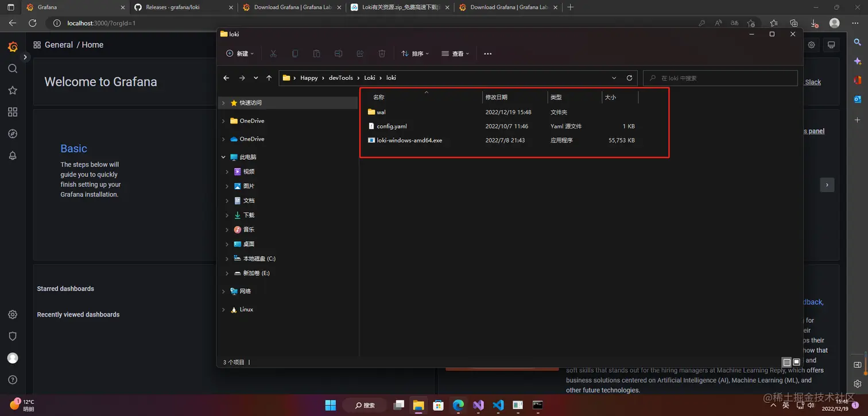Toggle Grafana TV view mode icon
Viewport: 868px width, 416px height.
pyautogui.click(x=831, y=45)
